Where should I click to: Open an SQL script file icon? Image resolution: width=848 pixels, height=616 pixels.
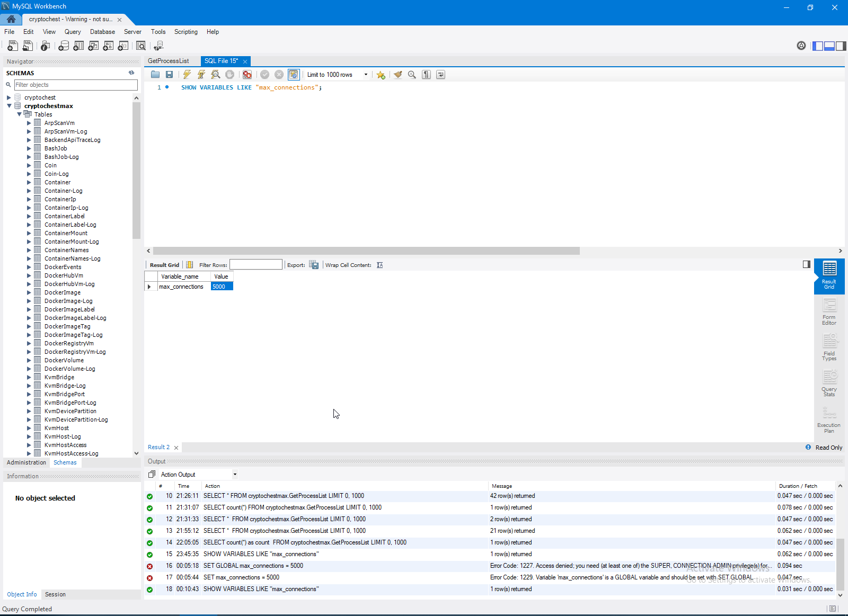[x=28, y=46]
